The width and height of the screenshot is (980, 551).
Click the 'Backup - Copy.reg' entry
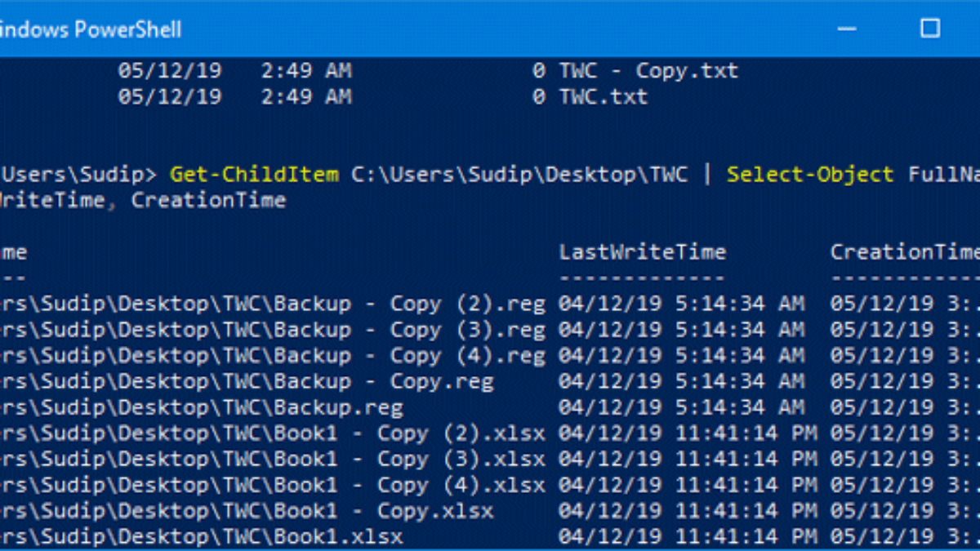coord(247,382)
